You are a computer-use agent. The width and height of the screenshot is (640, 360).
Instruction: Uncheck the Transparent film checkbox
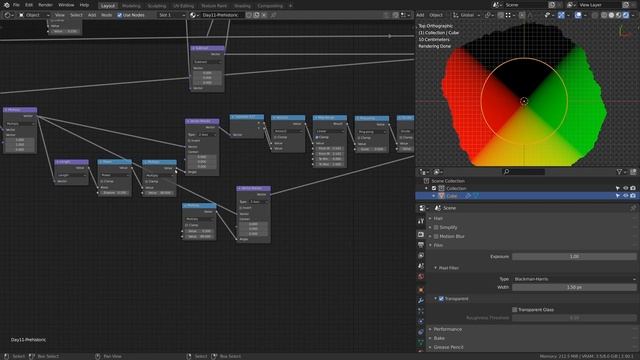pyautogui.click(x=441, y=299)
